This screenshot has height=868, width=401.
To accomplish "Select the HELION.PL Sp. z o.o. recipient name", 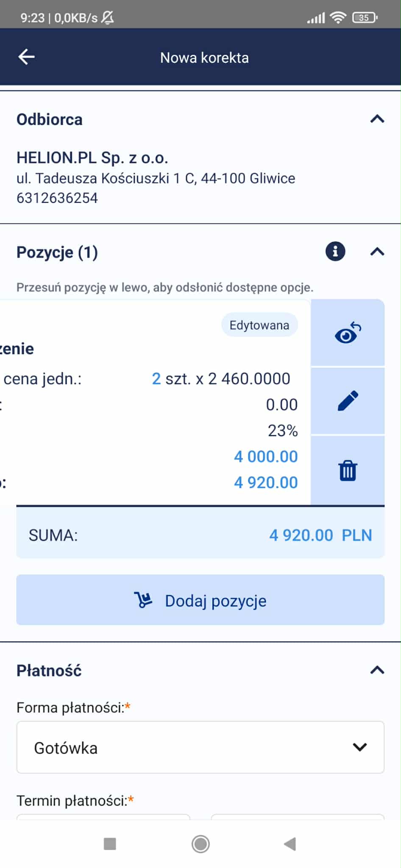I will [x=92, y=158].
